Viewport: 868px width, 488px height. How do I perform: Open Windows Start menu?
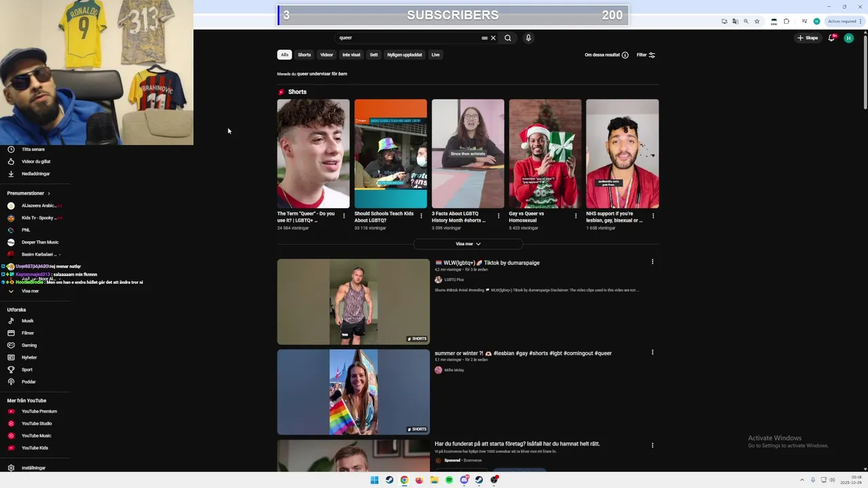coord(374,480)
